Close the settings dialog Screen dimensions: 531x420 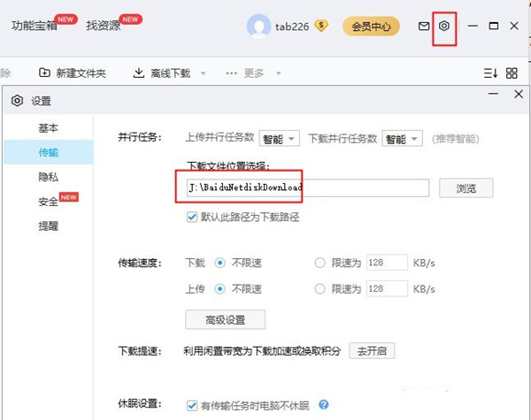[516, 101]
